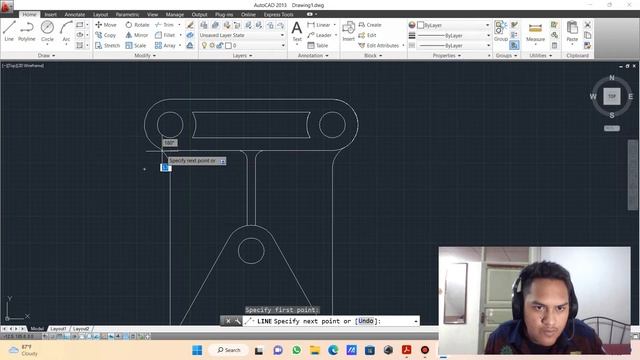Open File Explorer from the taskbar
The image size is (640, 360).
tap(315, 350)
